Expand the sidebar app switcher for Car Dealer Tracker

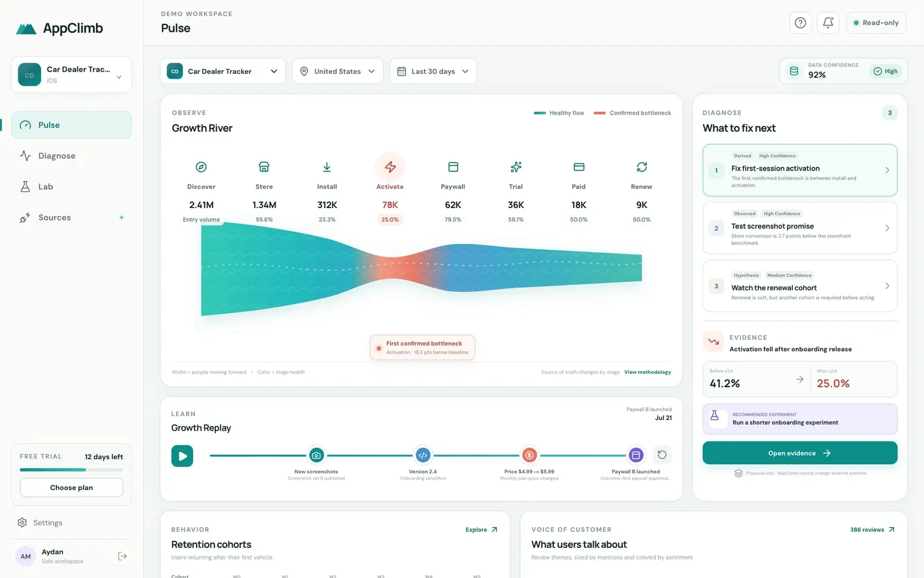pos(72,75)
